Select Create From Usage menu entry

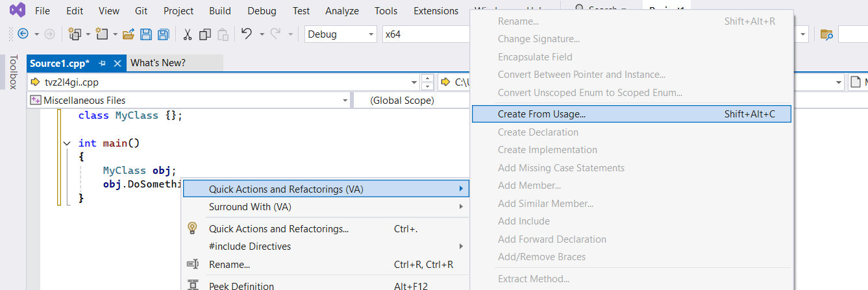coord(541,114)
